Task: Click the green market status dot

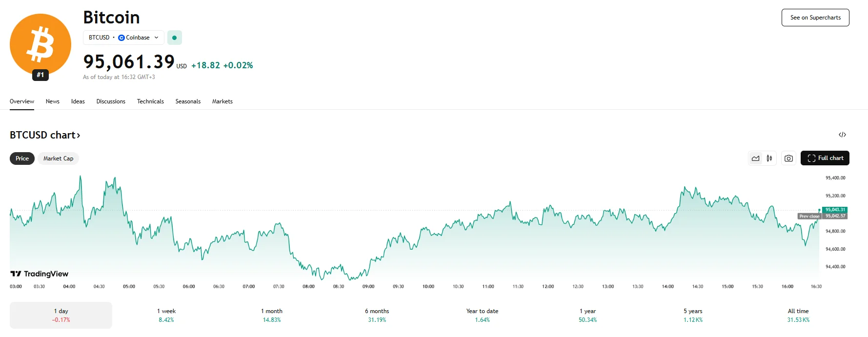Action: pyautogui.click(x=174, y=38)
